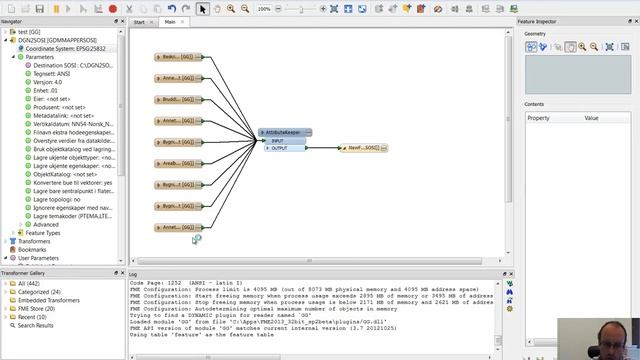Select the pan hand tool in main toolbar
The image size is (640, 360).
coord(217,9)
